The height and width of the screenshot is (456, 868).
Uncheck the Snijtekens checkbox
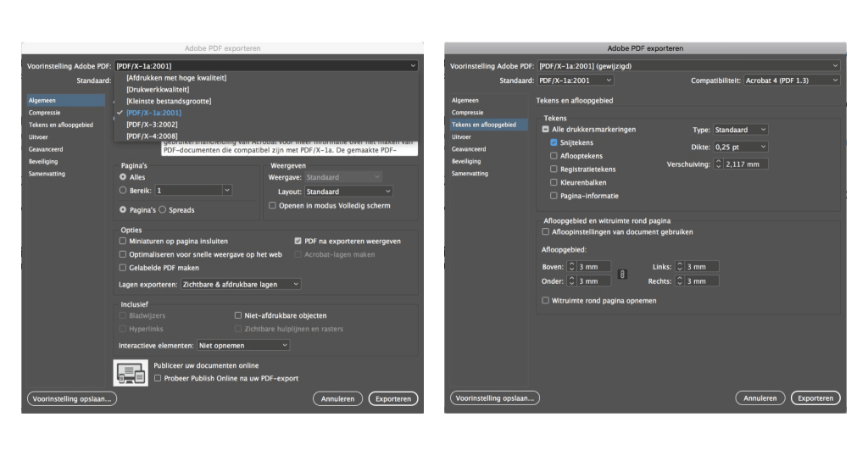tap(554, 142)
